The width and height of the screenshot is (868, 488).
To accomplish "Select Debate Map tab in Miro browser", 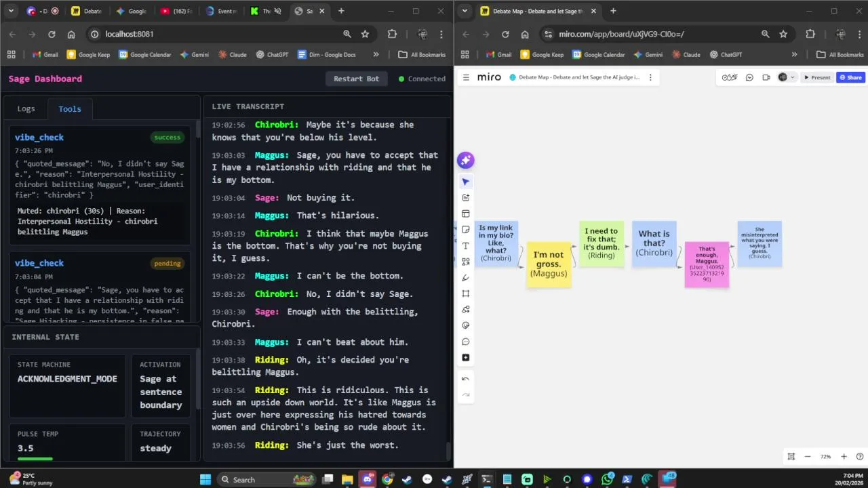I will [538, 11].
